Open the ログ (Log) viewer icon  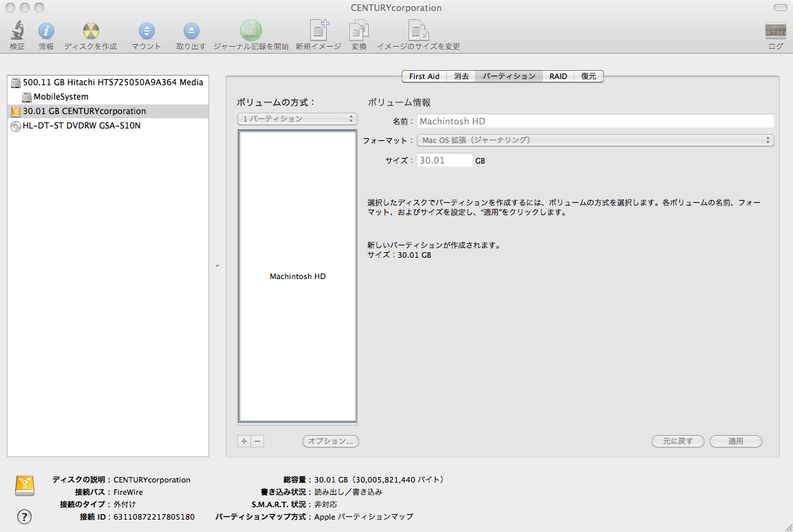tap(775, 32)
